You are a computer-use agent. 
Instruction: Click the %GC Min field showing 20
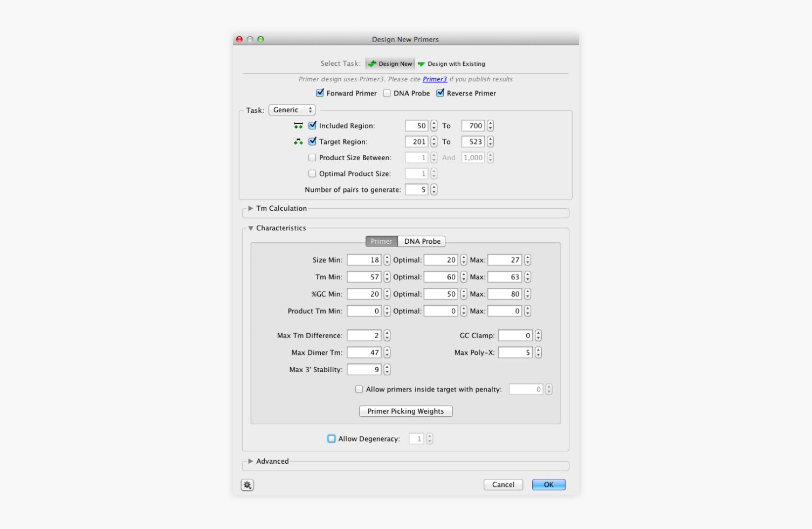coord(364,294)
